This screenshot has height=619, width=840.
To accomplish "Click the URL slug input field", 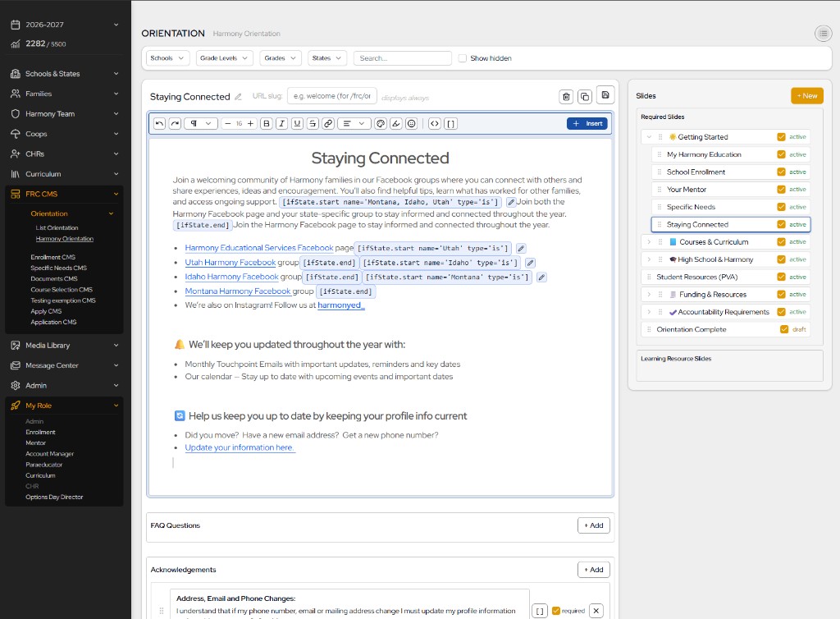I will click(x=332, y=97).
